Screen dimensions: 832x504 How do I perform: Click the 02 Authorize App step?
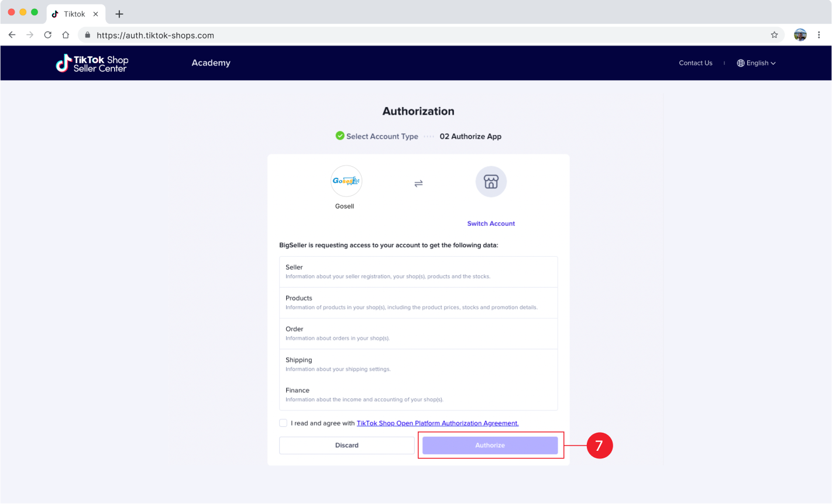(470, 136)
